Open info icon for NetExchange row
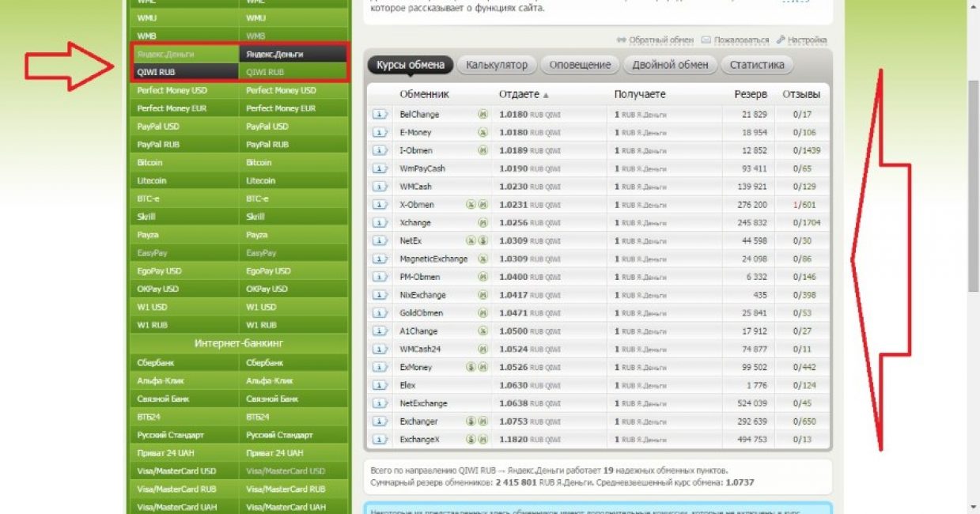Image resolution: width=980 pixels, height=514 pixels. (x=380, y=403)
